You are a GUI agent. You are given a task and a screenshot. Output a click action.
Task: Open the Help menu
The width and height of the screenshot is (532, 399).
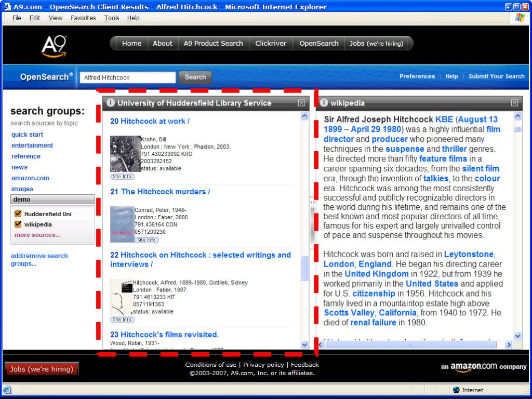click(134, 18)
